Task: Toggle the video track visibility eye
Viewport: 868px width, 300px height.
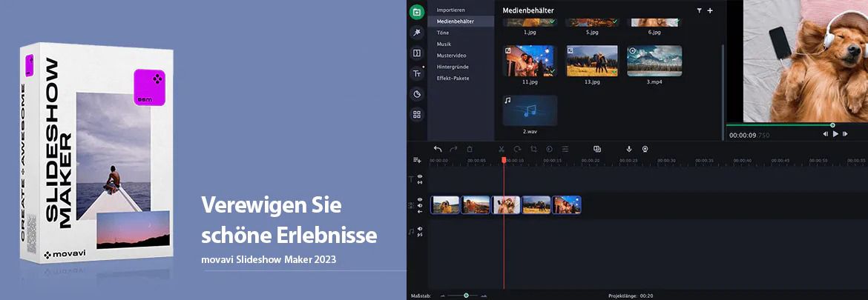Action: coord(420,199)
